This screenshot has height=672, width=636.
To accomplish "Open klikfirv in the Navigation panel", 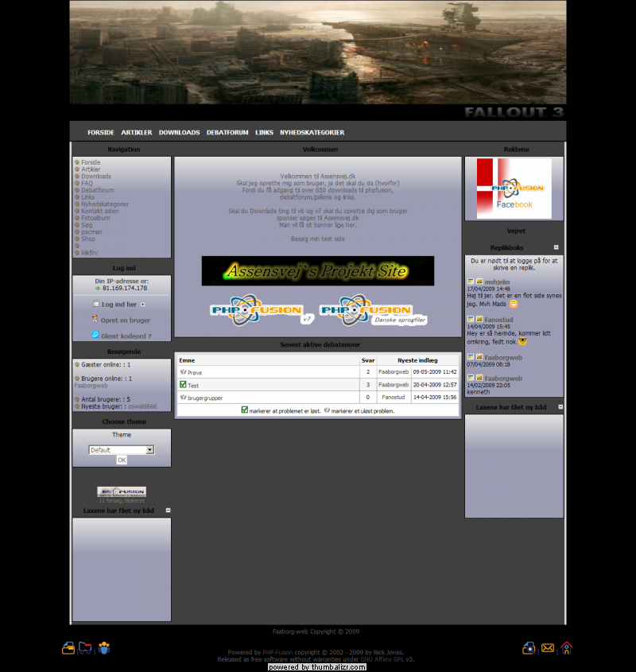I will [89, 253].
